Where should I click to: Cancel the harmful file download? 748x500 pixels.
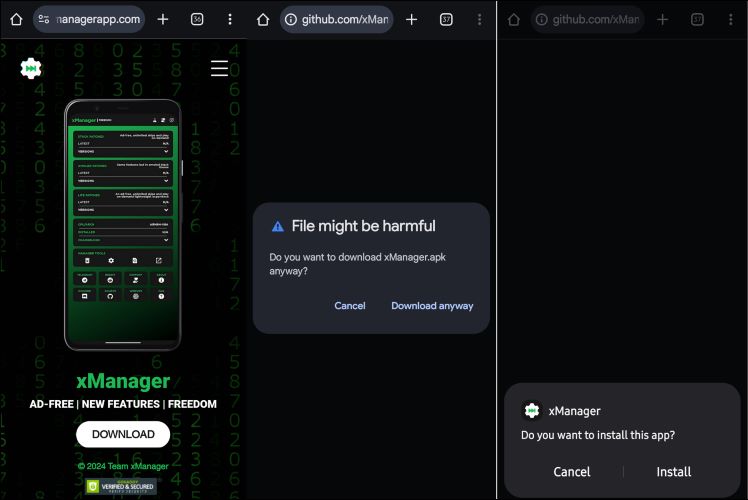(350, 306)
